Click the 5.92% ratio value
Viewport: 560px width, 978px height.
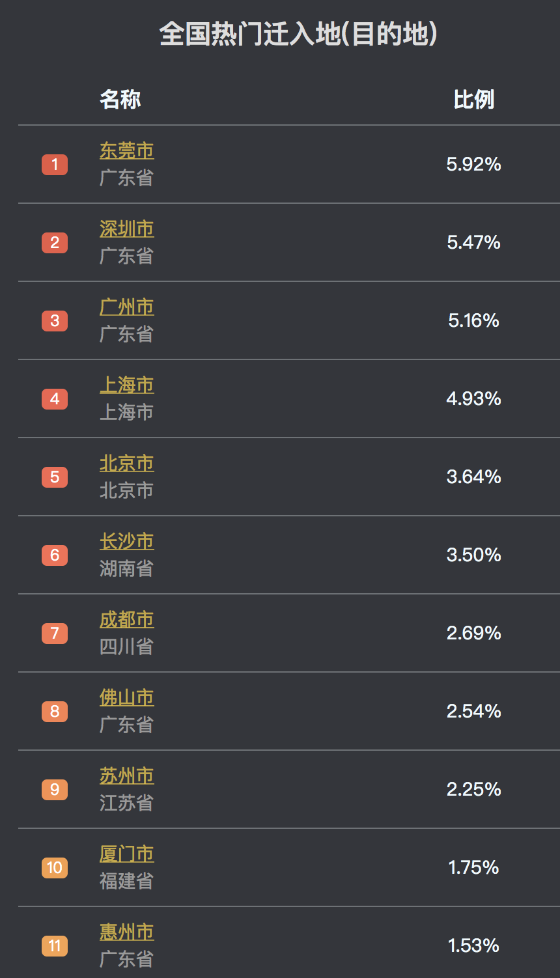[x=473, y=164]
